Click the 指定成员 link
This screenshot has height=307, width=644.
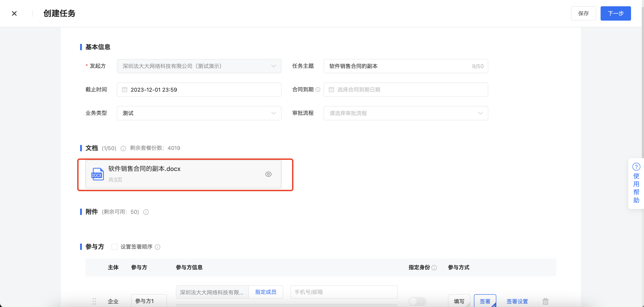[266, 292]
